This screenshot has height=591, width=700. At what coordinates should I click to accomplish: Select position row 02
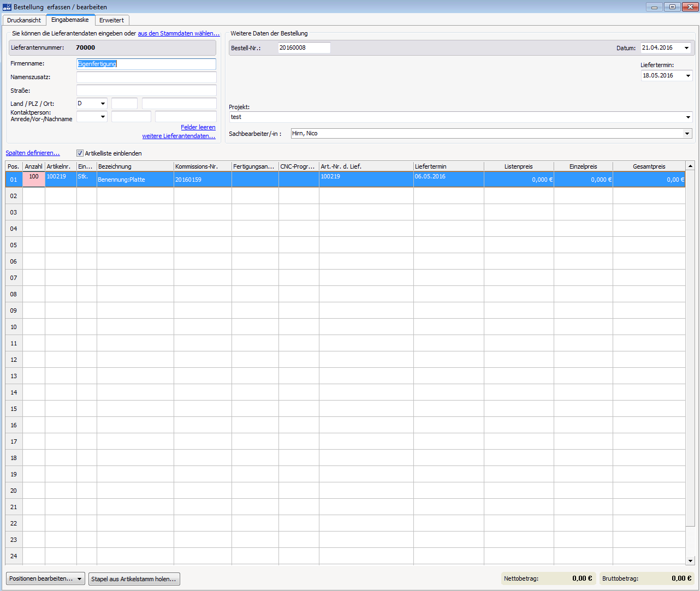click(x=345, y=196)
